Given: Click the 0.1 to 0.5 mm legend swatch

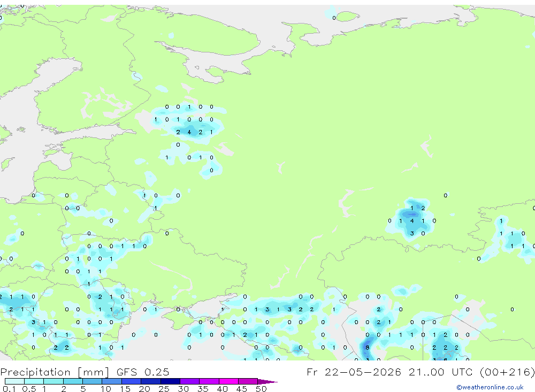Looking at the screenshot, I should point(14,381).
